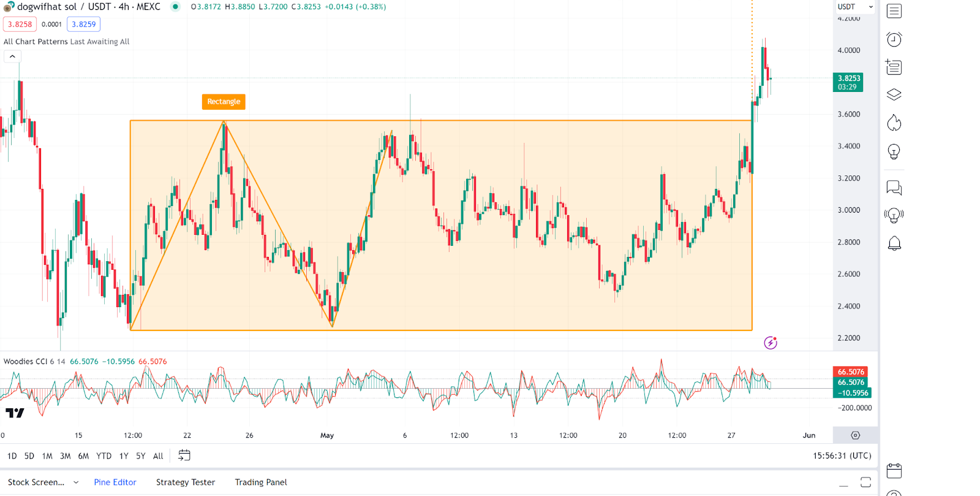Click the dogwifhat coin symbol icon
The height and width of the screenshot is (496, 980).
9,7
